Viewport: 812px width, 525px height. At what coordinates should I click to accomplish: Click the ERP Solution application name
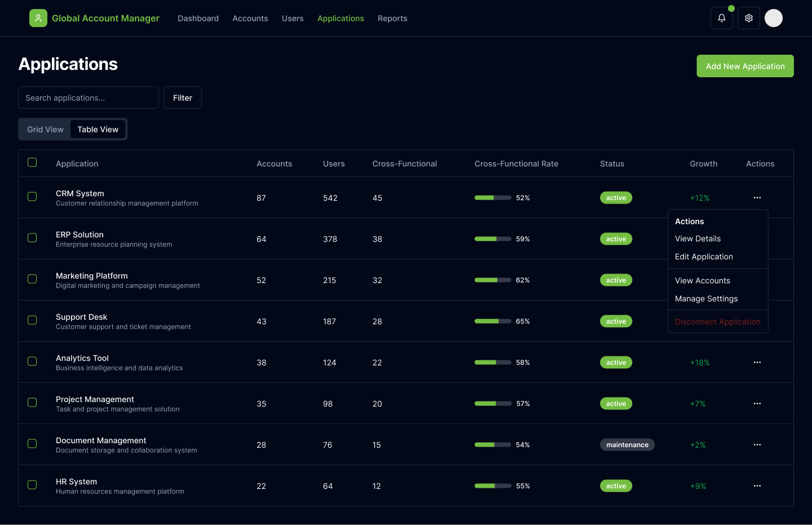pyautogui.click(x=80, y=235)
